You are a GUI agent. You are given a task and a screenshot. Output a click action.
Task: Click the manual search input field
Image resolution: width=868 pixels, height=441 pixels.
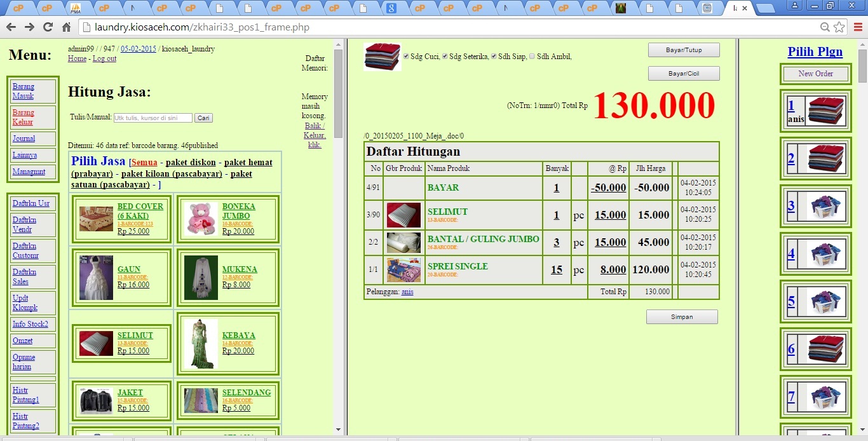click(153, 118)
